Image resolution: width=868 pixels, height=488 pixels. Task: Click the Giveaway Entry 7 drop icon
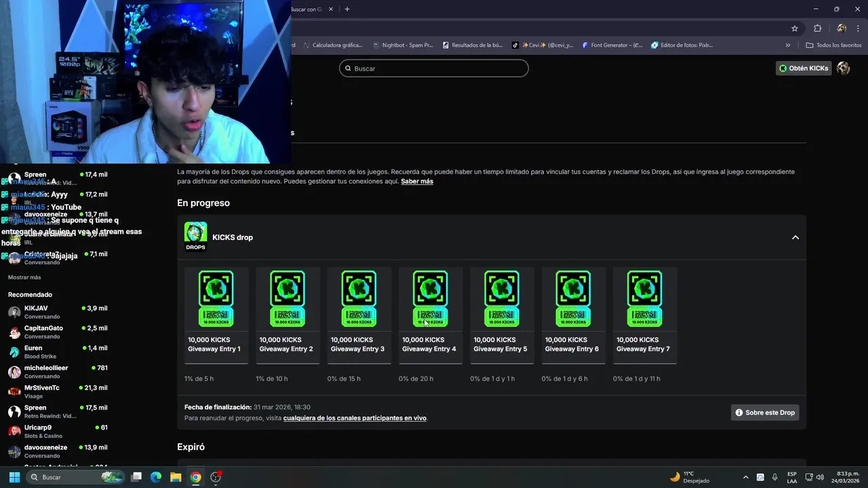click(644, 299)
